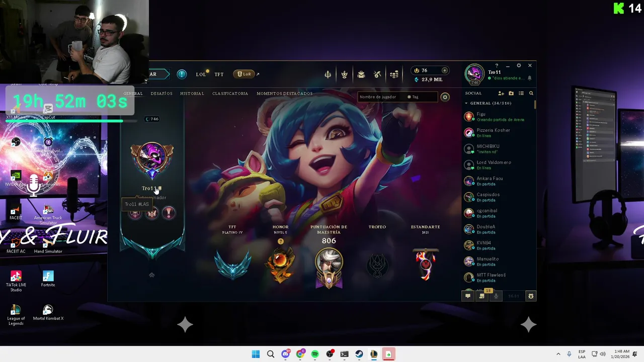Click the Honor level emblem
The height and width of the screenshot is (362, 644).
tap(280, 266)
